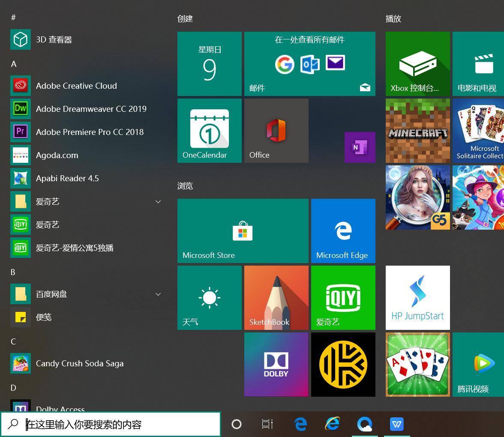Click the letter A index header
The image size is (504, 437).
14,64
